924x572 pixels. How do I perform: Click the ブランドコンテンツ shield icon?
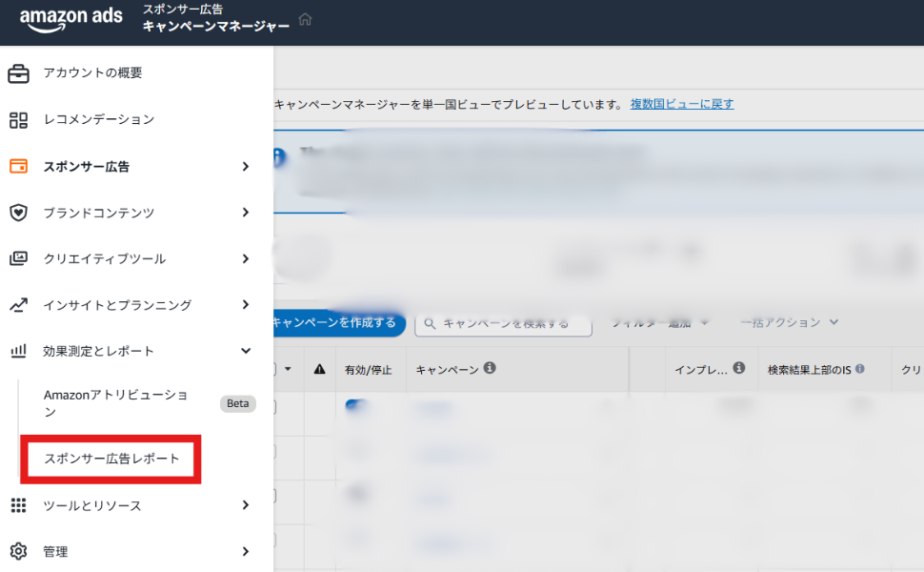point(18,213)
